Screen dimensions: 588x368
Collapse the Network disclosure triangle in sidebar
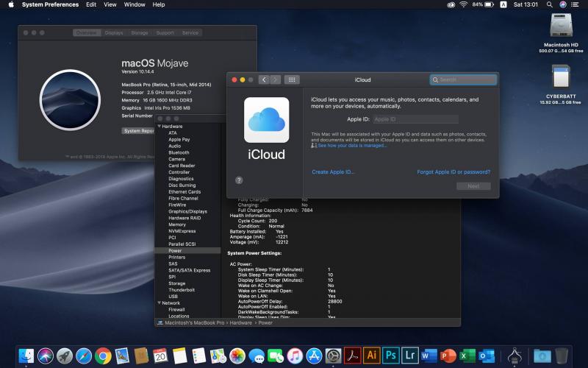click(159, 302)
